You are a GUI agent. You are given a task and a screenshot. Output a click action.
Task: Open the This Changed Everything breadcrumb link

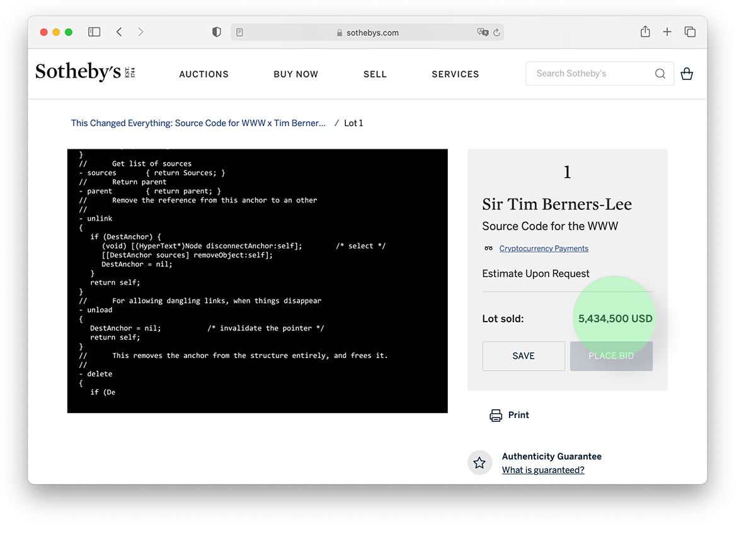click(x=198, y=123)
